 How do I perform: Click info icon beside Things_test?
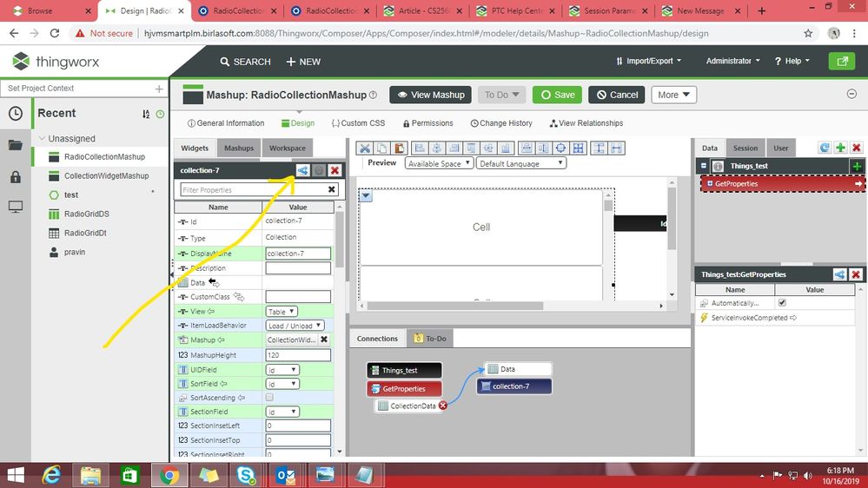718,166
